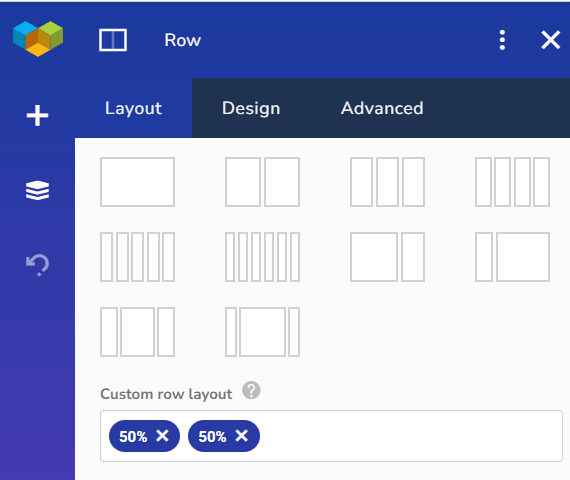Open the Custom row layout help icon
The image size is (570, 480).
251,391
